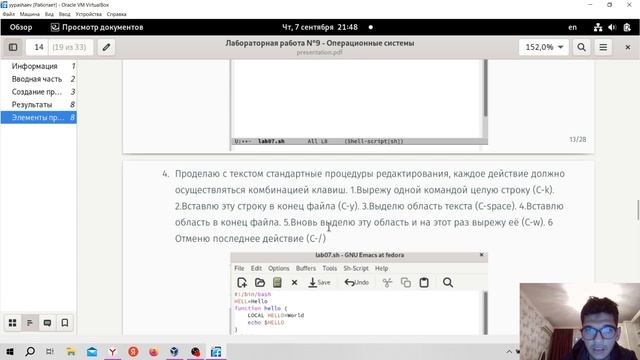Image resolution: width=640 pixels, height=360 pixels.
Task: Select highlighted 'Элементы пр...' outline entry
Action: tap(38, 118)
